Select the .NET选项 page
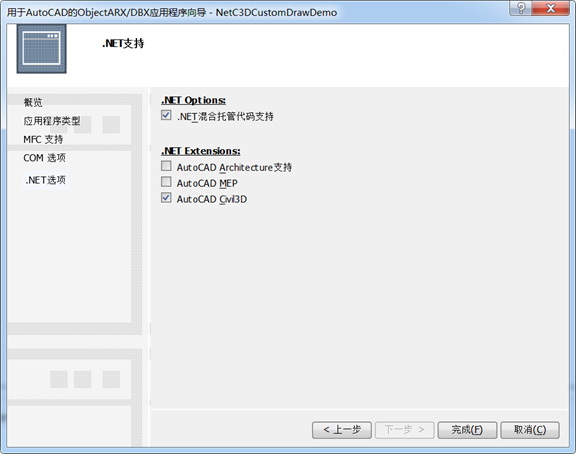 coord(46,180)
